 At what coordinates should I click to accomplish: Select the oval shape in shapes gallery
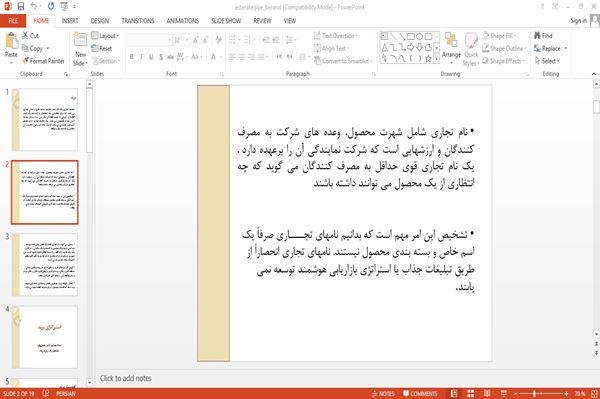419,37
